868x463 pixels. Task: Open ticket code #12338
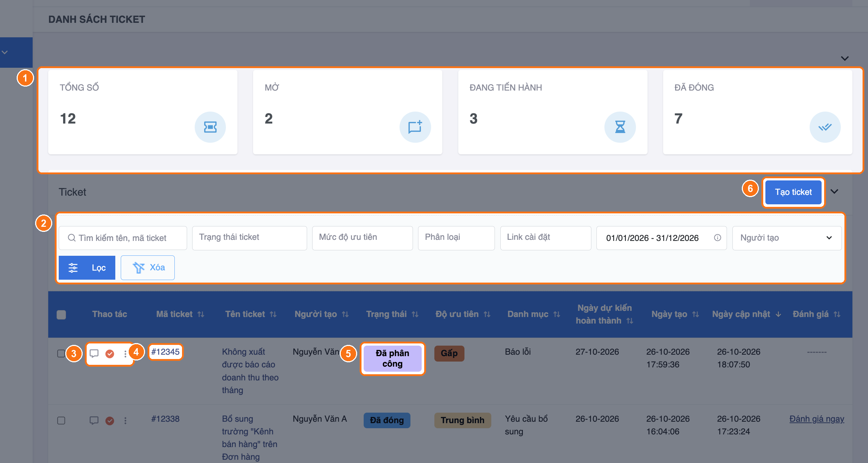point(165,419)
